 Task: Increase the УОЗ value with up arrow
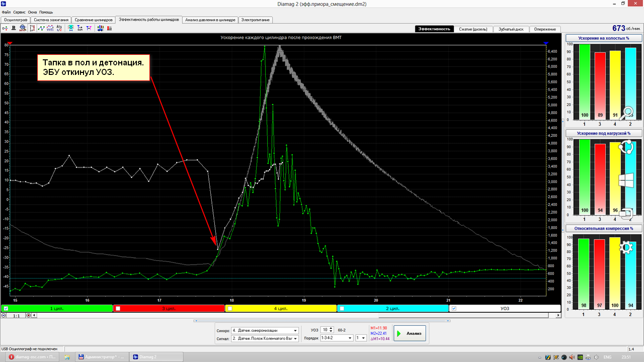[x=331, y=328]
